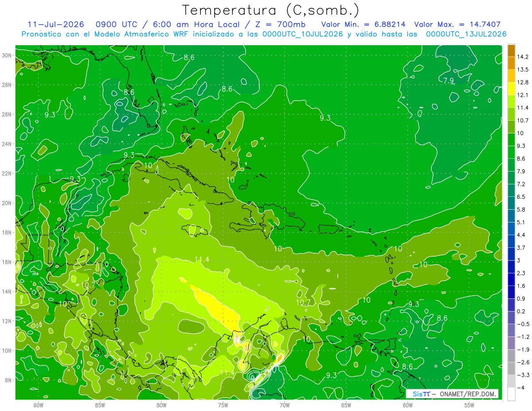Click the 11.4 contour label near 16N
Image resolution: width=532 pixels, height=411 pixels.
202,259
